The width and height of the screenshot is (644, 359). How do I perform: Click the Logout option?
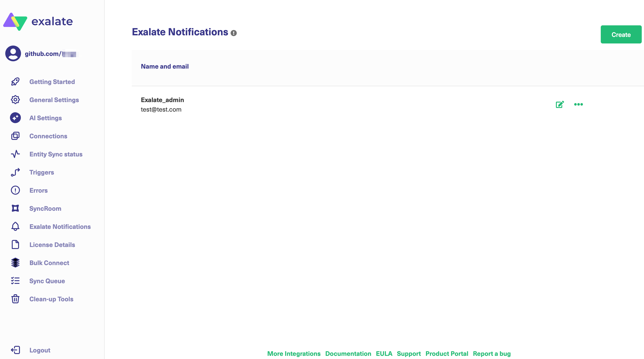click(x=40, y=350)
